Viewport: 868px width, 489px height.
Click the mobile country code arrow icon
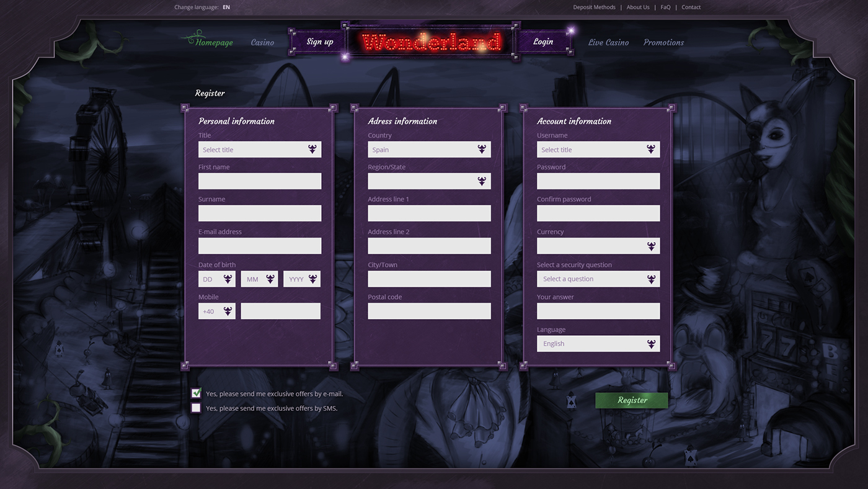[228, 312]
